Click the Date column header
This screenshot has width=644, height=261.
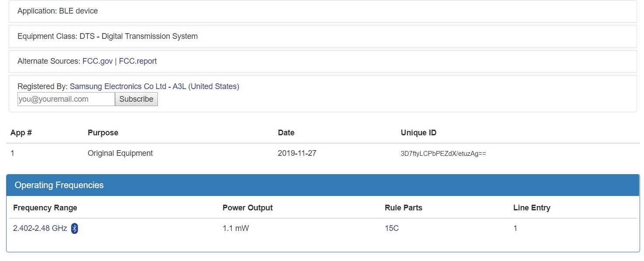[286, 133]
